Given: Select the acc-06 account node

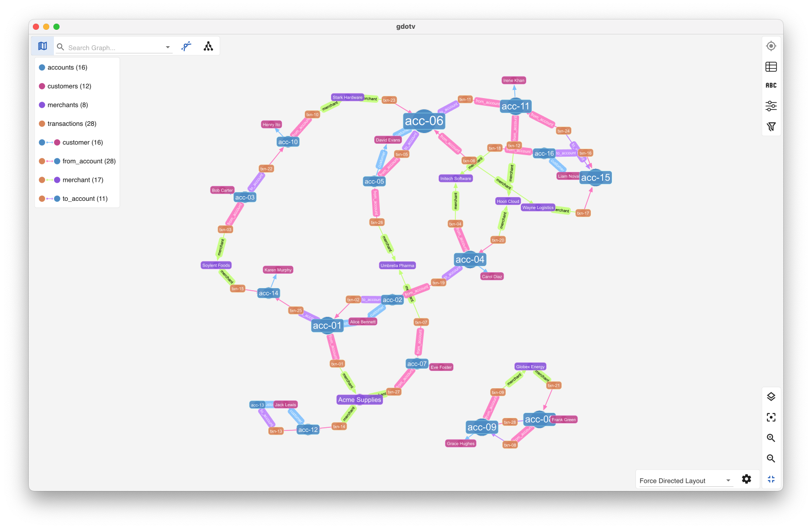Looking at the screenshot, I should click(424, 121).
